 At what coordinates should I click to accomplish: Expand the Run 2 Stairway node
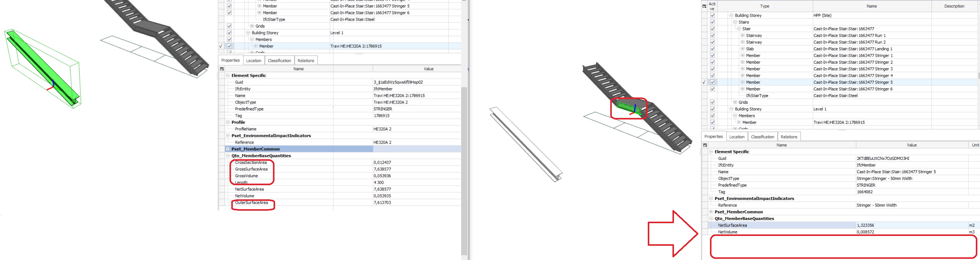743,42
